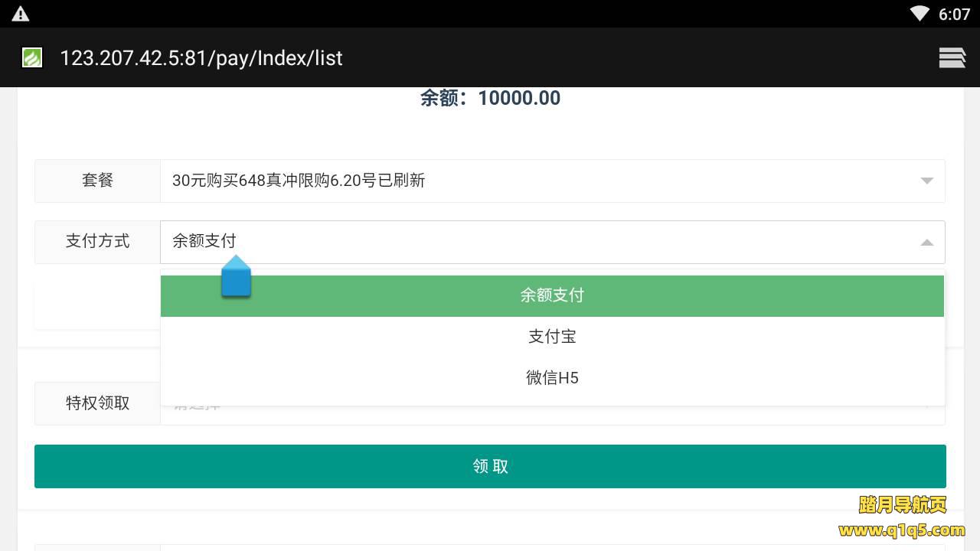Tap the 余额 10000.00 balance text

point(490,98)
